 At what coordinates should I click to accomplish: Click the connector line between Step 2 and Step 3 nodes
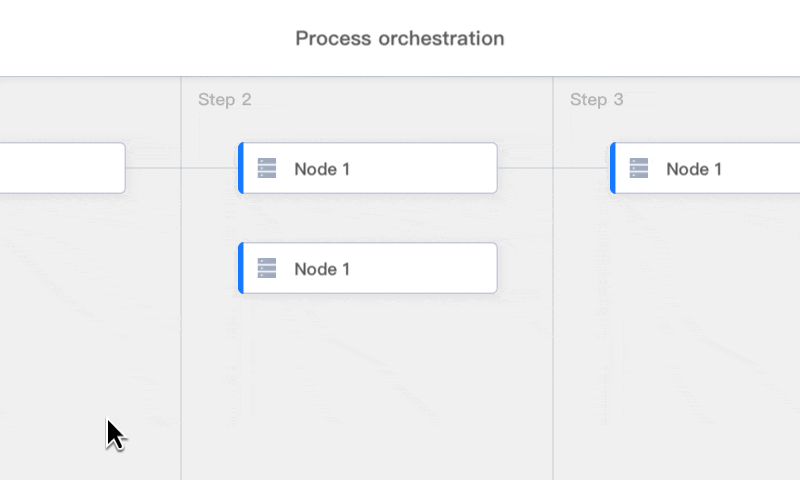(x=525, y=168)
